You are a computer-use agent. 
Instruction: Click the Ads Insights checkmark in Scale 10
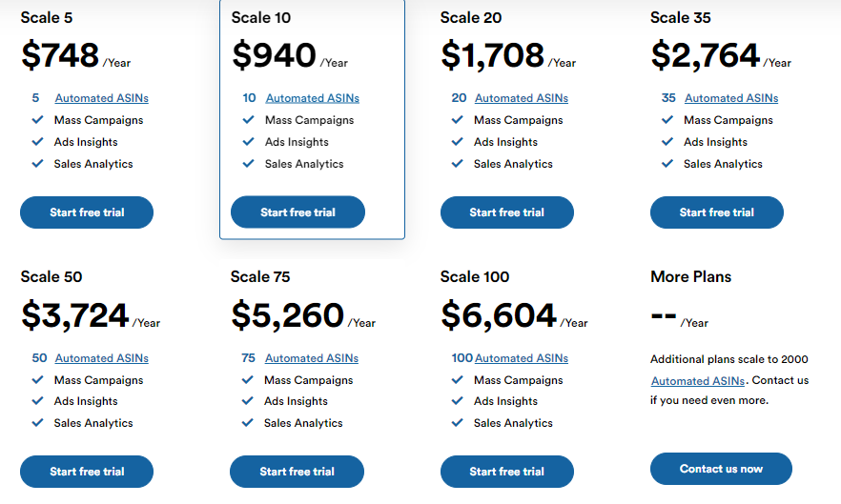tap(248, 142)
